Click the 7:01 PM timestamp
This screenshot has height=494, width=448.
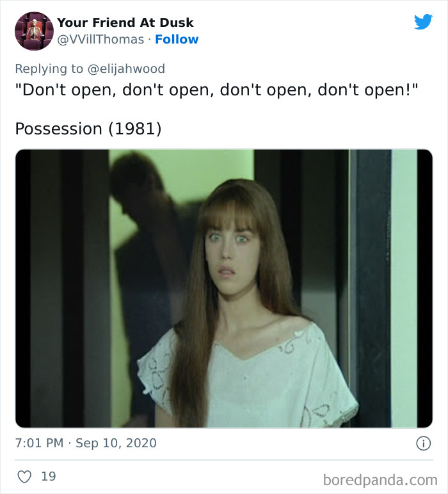[x=40, y=443]
